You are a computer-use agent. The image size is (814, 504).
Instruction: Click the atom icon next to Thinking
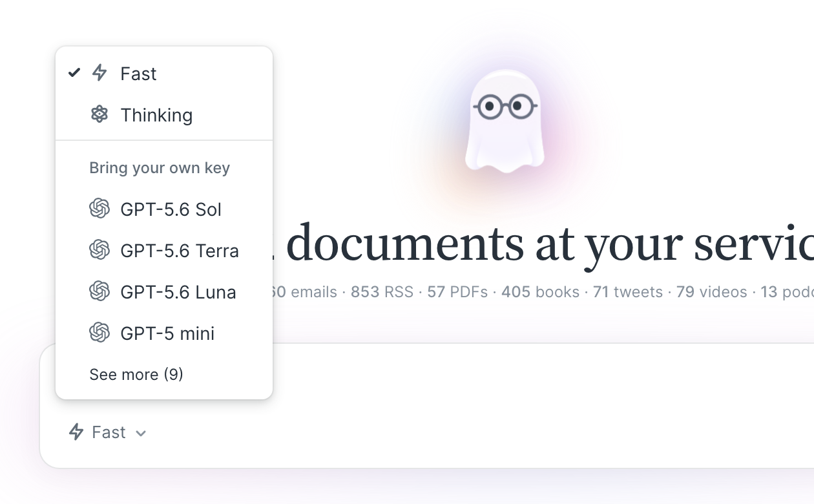coord(99,114)
